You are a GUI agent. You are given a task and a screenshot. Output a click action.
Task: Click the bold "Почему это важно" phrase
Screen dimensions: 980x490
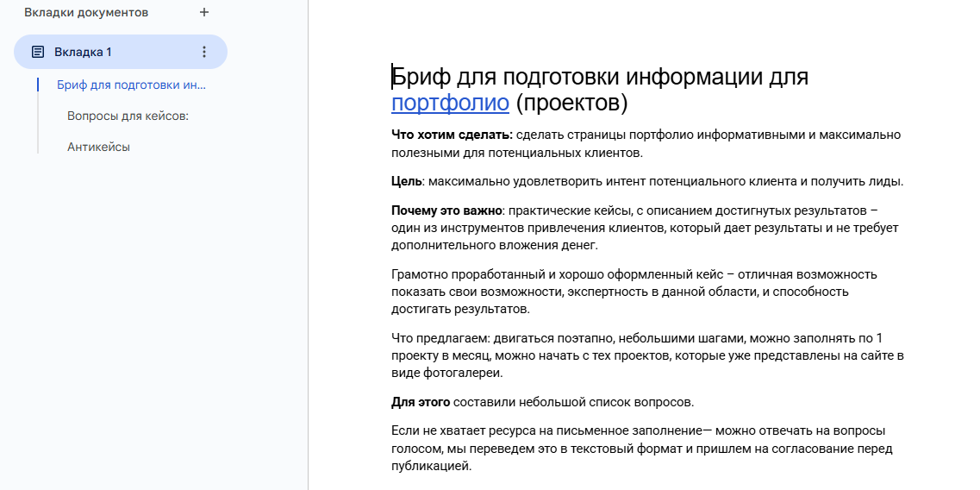click(446, 210)
